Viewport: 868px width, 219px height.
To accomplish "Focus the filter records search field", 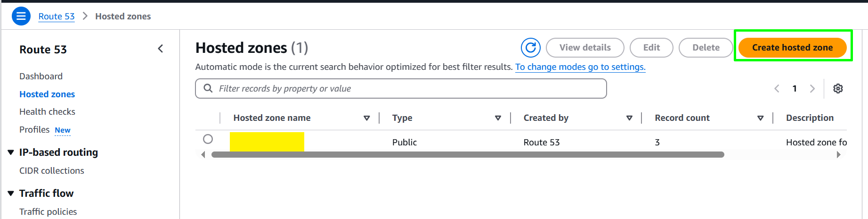I will (x=401, y=89).
